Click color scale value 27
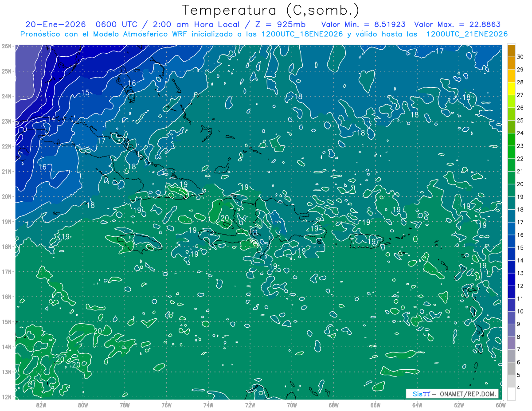 (520, 95)
